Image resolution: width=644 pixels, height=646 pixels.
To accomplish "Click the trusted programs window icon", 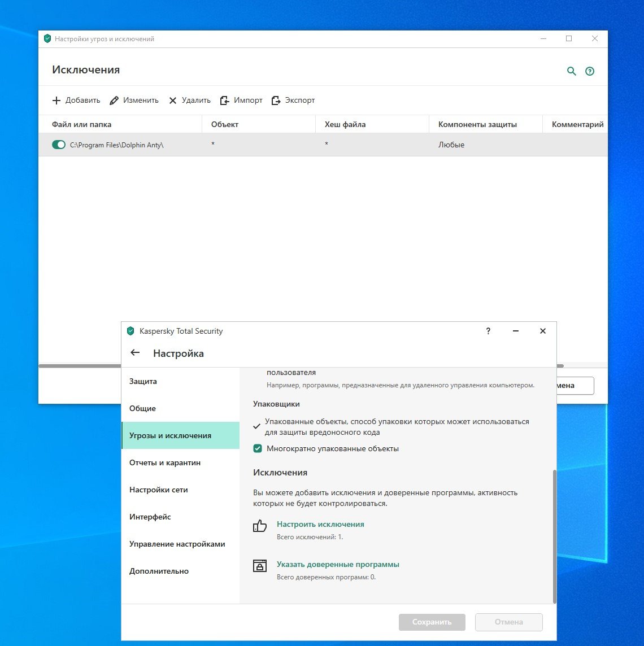I will [x=260, y=566].
